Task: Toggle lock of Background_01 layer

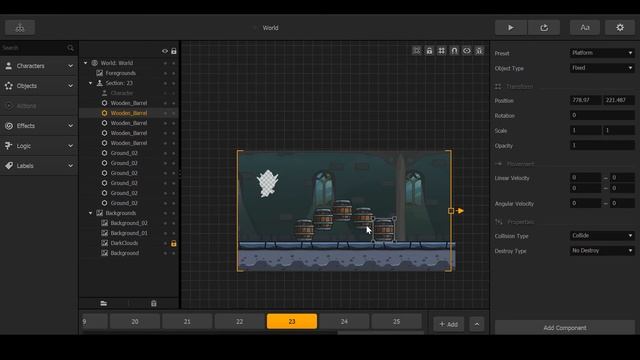Action: [x=174, y=233]
